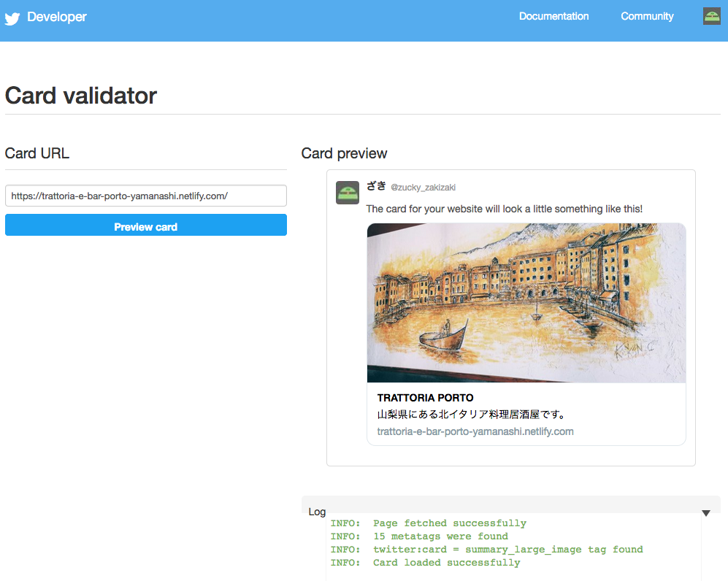Click the card's Japanese description text
Viewport: 728px width, 581px height.
click(471, 414)
